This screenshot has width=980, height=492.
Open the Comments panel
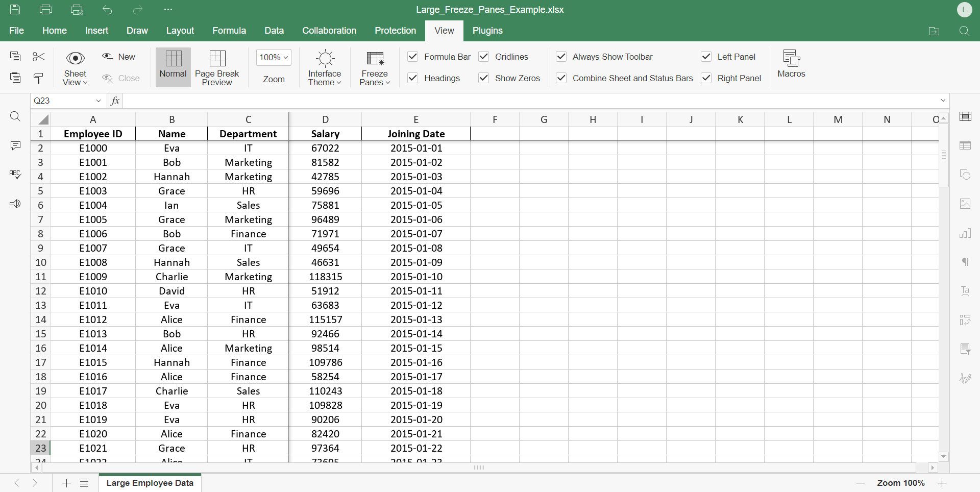pos(15,145)
